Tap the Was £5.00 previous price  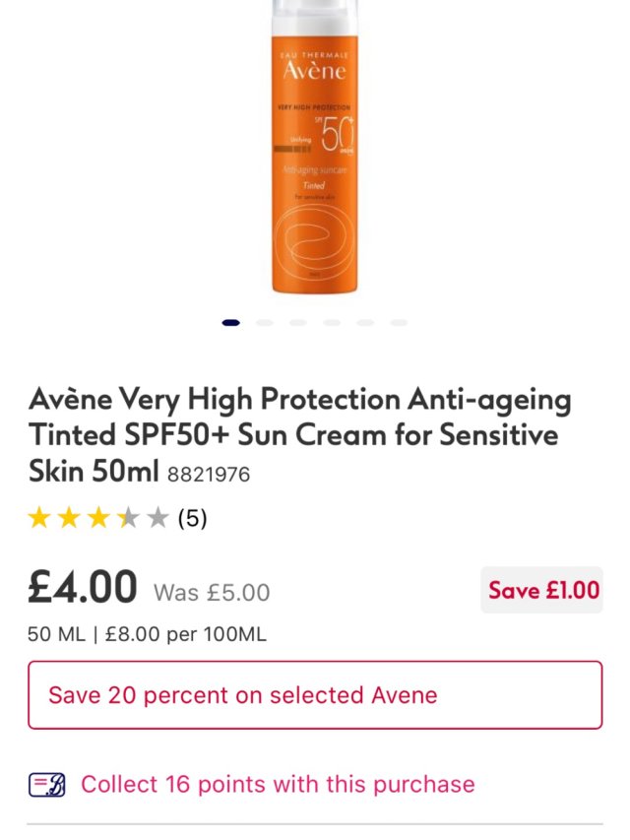[213, 593]
